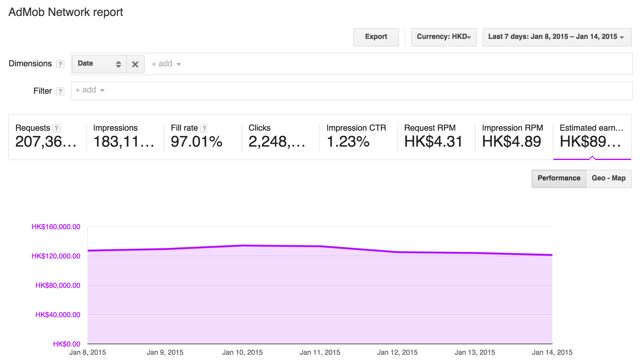Switch to the Geo - Map tab
The height and width of the screenshot is (364, 640).
[x=608, y=178]
